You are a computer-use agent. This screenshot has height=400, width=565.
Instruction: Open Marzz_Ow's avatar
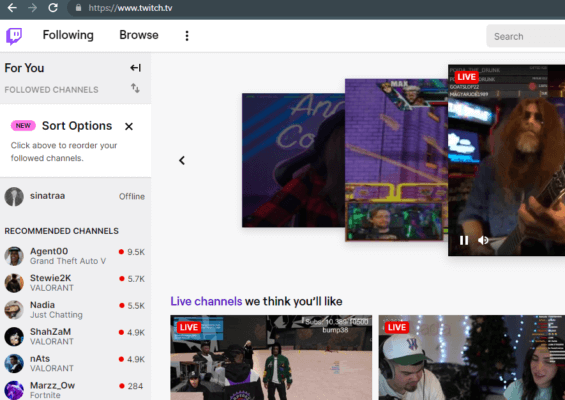click(x=14, y=390)
